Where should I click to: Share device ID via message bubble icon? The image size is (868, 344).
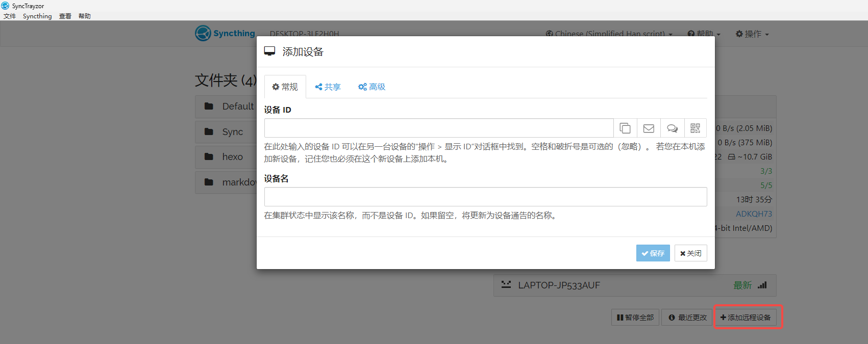click(673, 128)
